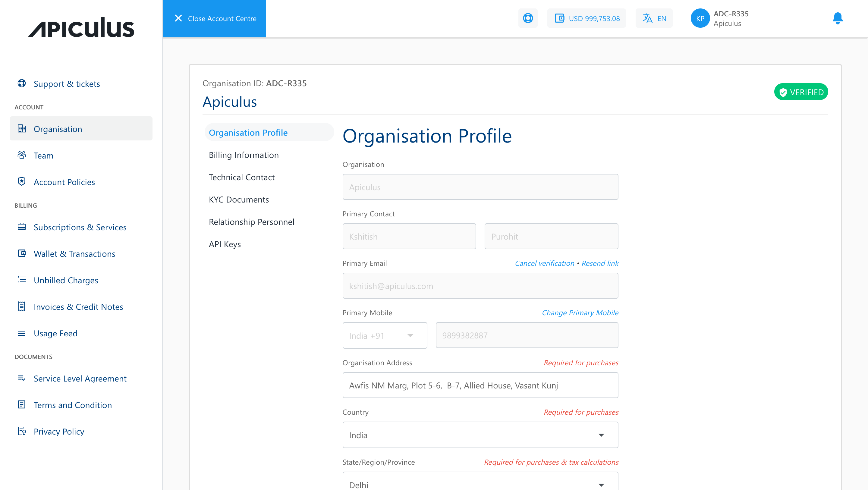This screenshot has height=490, width=868.
Task: Click the KP user avatar
Action: pyautogui.click(x=700, y=18)
